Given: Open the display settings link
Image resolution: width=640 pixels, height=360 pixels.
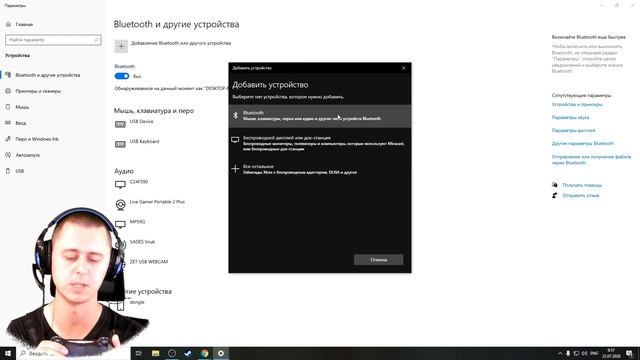Looking at the screenshot, I should click(573, 131).
